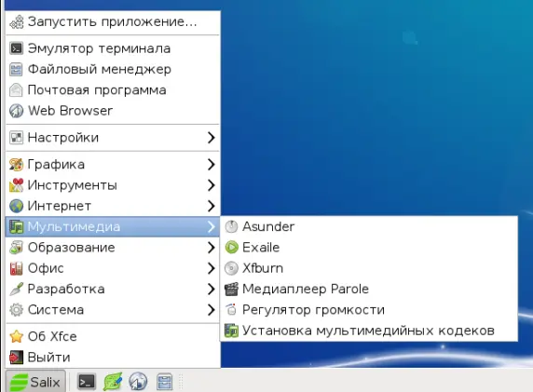Select the Офис label
The width and height of the screenshot is (533, 392).
coord(46,268)
